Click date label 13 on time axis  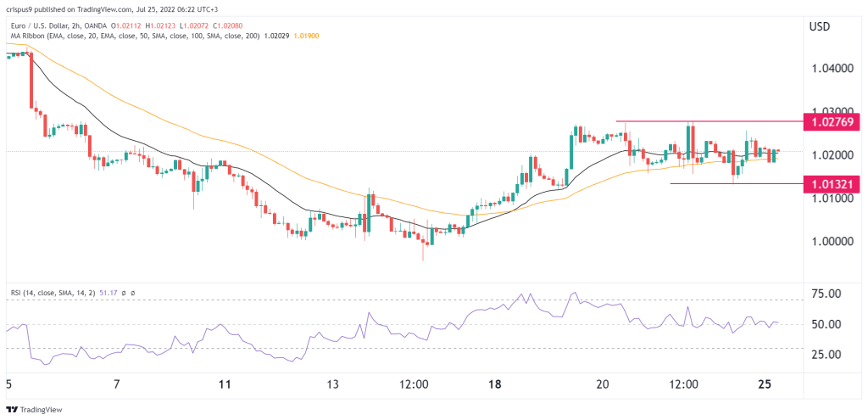(332, 384)
